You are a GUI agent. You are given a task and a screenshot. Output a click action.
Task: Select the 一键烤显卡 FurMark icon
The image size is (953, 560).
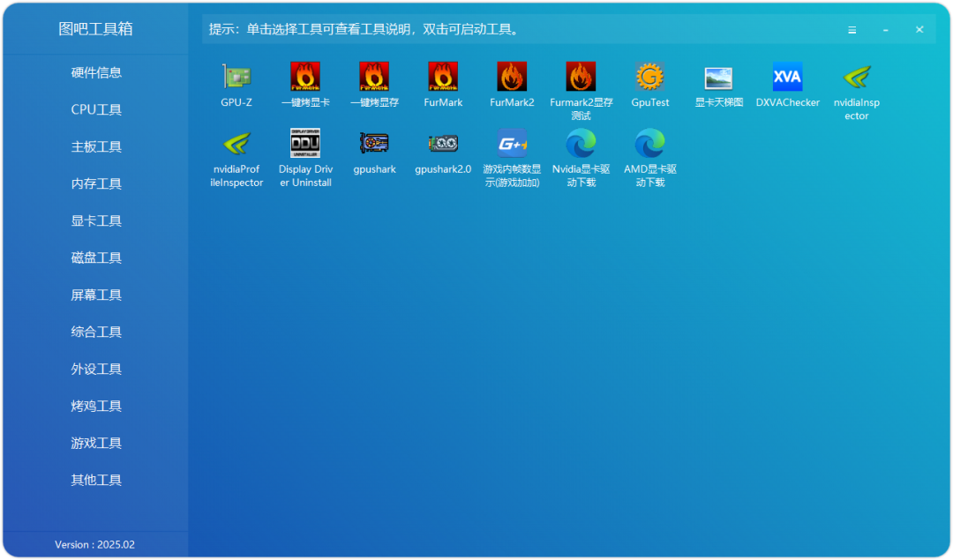305,77
